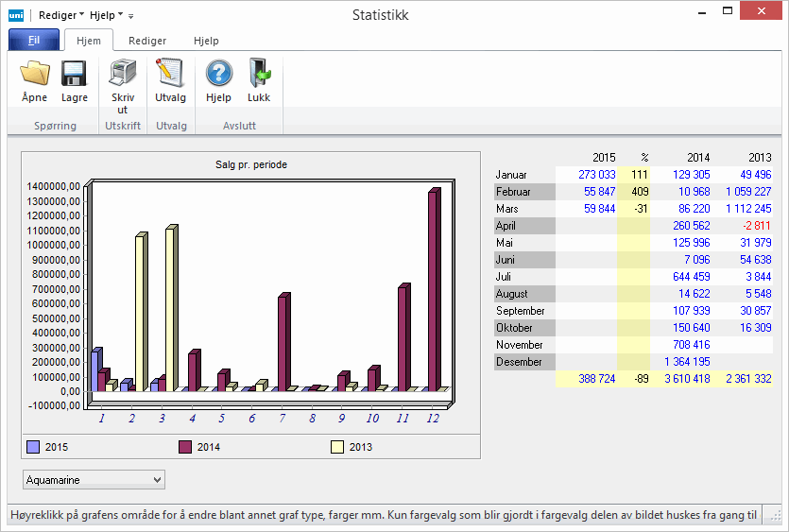
Task: Switch to the Hjelp ribbon tab
Action: click(x=206, y=41)
